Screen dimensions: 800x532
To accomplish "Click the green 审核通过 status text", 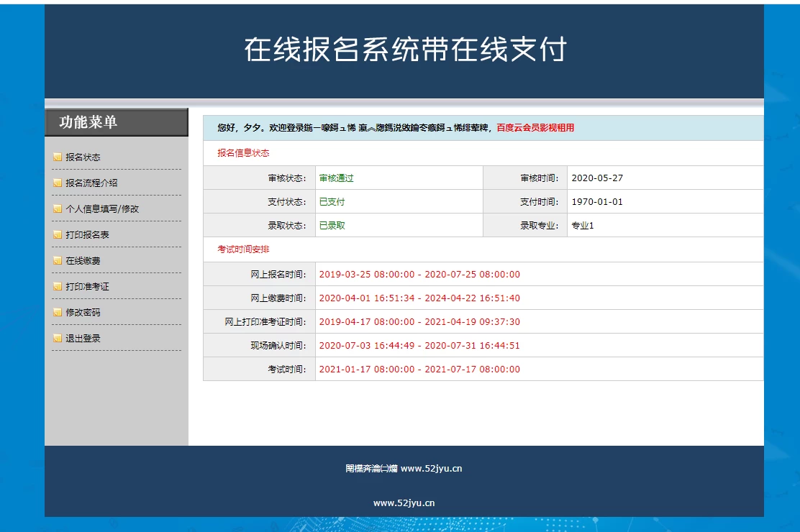I will tap(335, 178).
